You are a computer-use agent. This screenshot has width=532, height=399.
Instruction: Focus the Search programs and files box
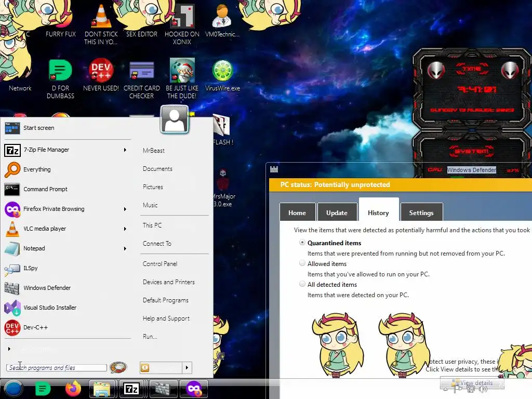coord(56,368)
